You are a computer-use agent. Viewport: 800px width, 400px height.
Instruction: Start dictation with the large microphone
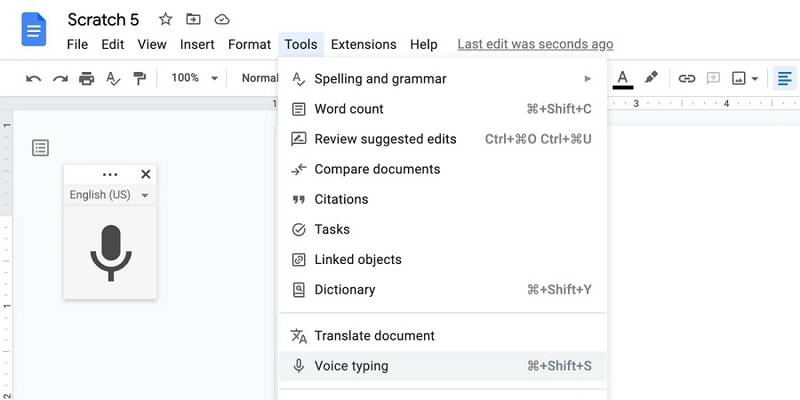pyautogui.click(x=111, y=252)
